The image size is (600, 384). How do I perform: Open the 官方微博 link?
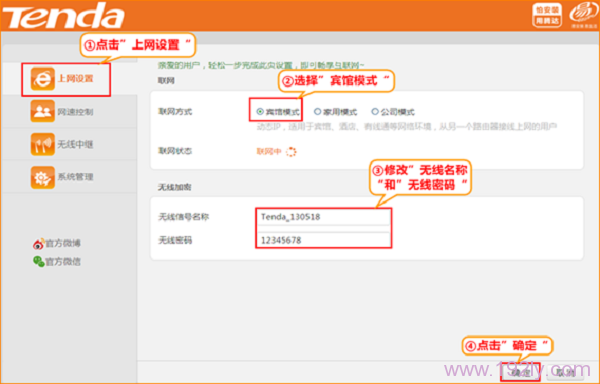coord(63,243)
